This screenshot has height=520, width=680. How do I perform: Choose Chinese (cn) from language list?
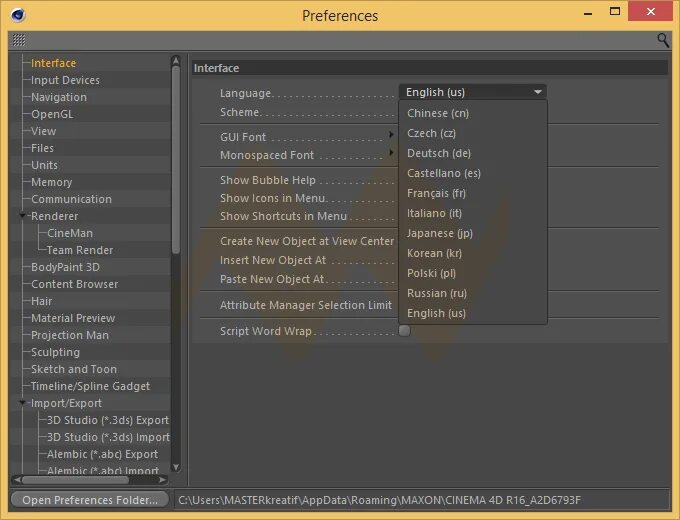point(438,113)
